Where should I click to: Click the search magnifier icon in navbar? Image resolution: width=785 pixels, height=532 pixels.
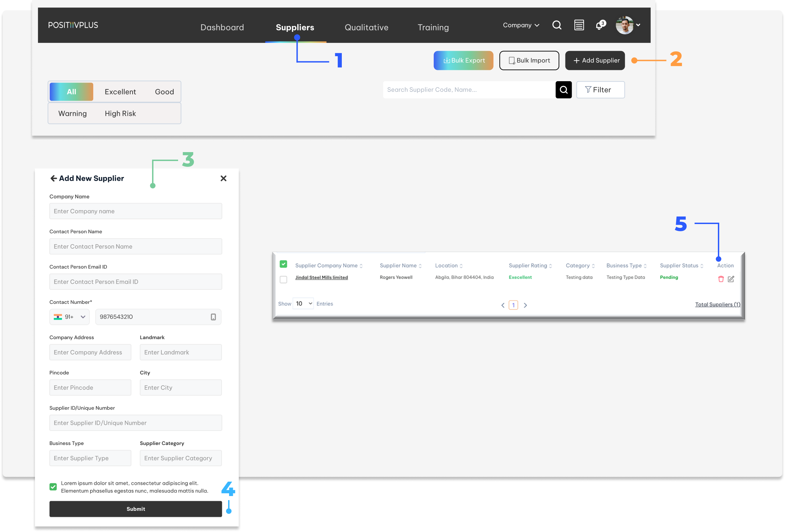[x=557, y=25]
